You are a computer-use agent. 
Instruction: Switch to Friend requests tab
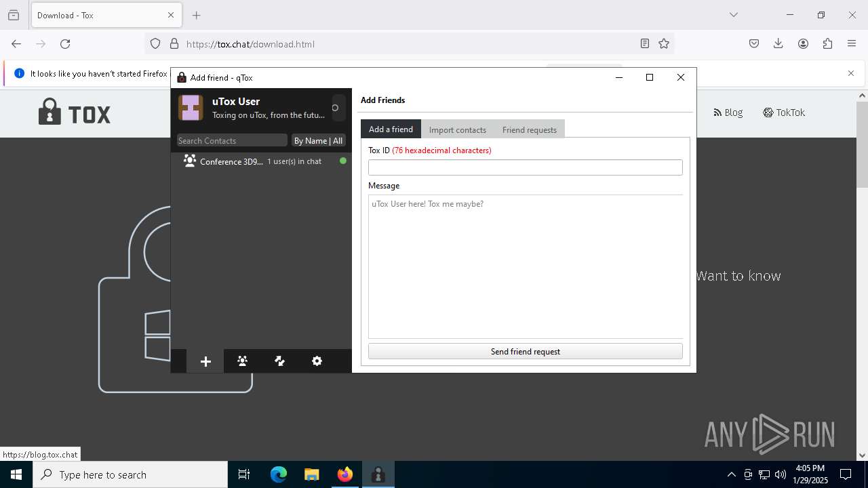(x=530, y=129)
